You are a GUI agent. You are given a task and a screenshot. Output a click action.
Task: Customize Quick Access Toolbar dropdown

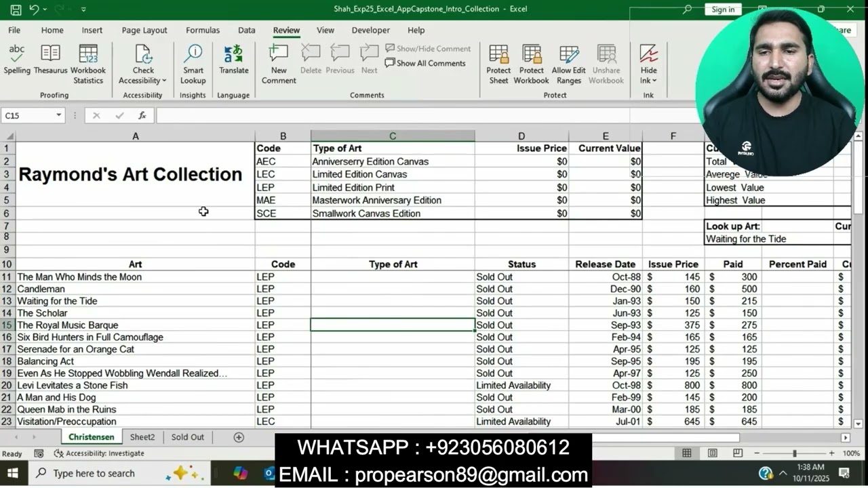[x=83, y=9]
